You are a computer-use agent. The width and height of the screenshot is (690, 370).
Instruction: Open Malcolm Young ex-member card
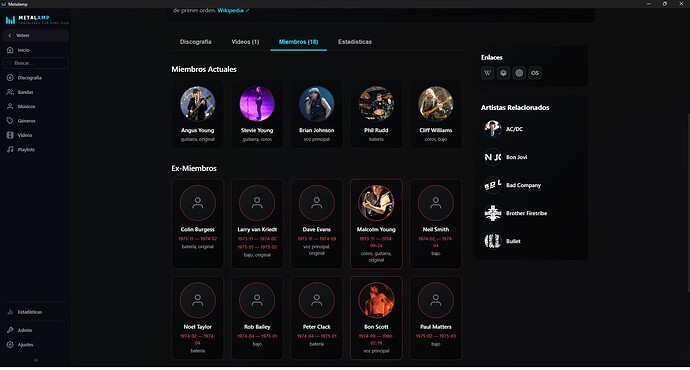pos(376,223)
